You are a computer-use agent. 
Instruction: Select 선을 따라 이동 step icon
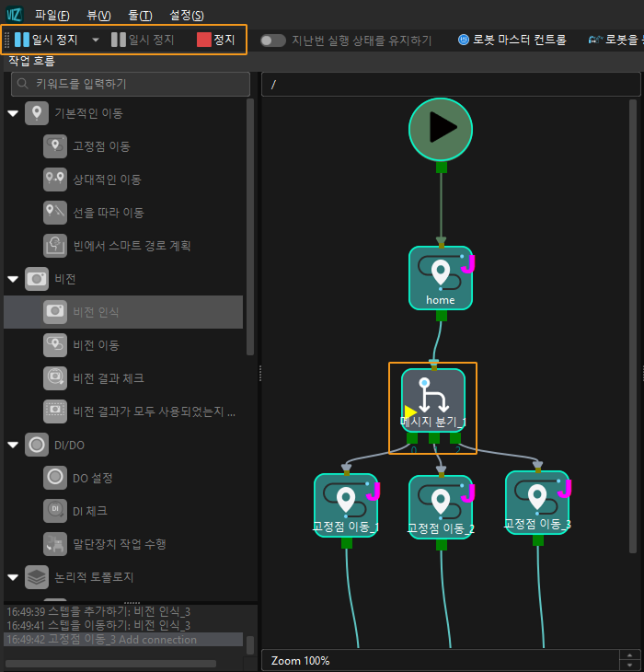pos(55,213)
